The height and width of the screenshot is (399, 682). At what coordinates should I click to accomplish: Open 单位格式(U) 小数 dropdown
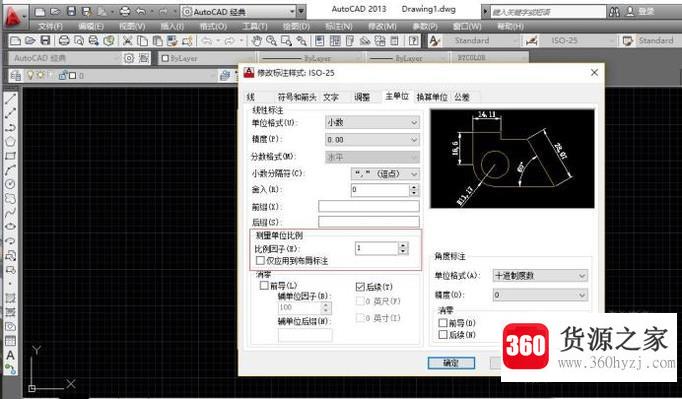click(372, 123)
